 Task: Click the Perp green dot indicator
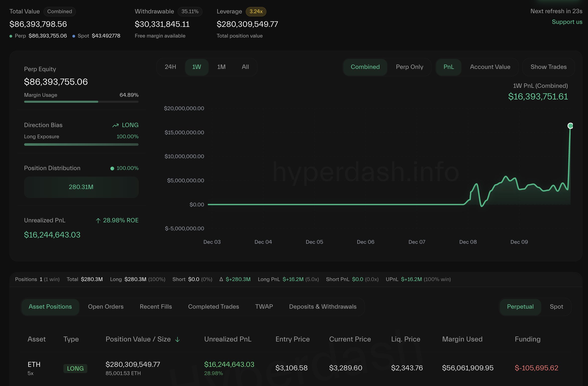[x=10, y=36]
